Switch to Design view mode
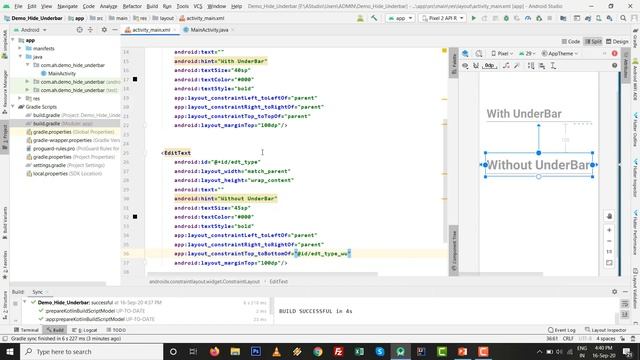The height and width of the screenshot is (360, 640). [617, 41]
